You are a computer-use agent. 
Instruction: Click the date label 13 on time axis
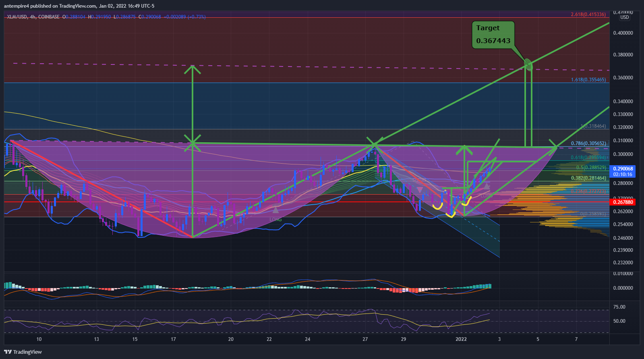click(x=97, y=339)
